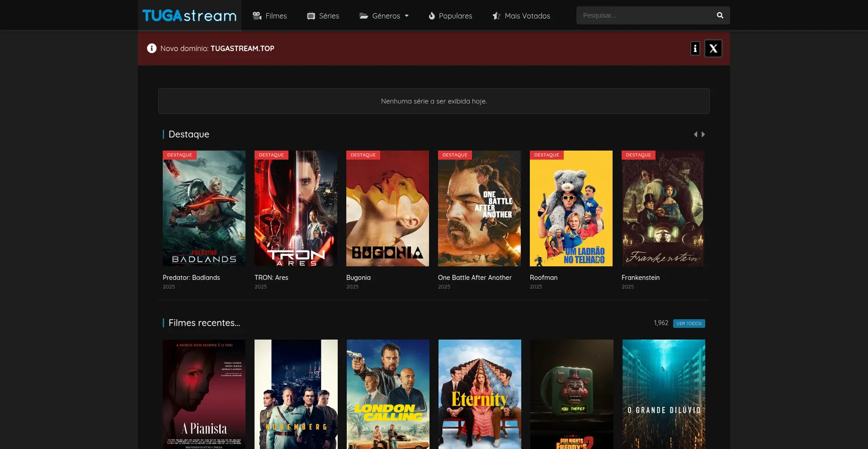This screenshot has width=868, height=449.
Task: Open the Eternity poster
Action: [x=479, y=394]
